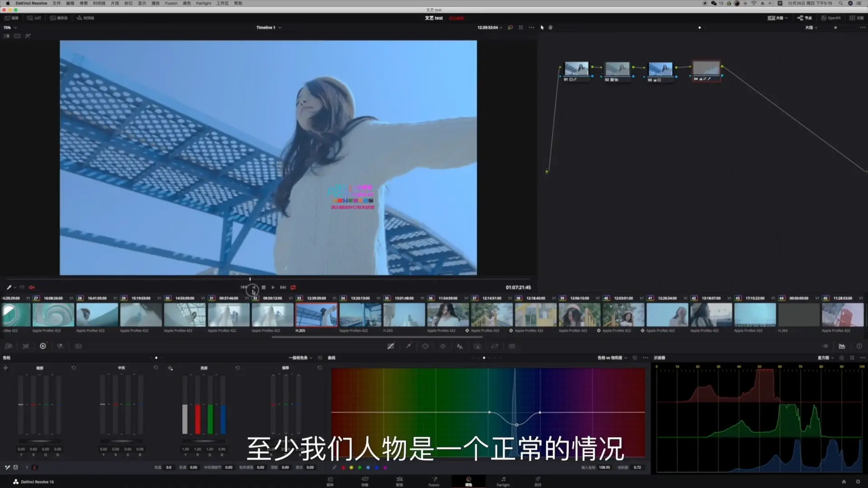Open the project manager home icon
This screenshot has height=488, width=868.
pos(844,482)
